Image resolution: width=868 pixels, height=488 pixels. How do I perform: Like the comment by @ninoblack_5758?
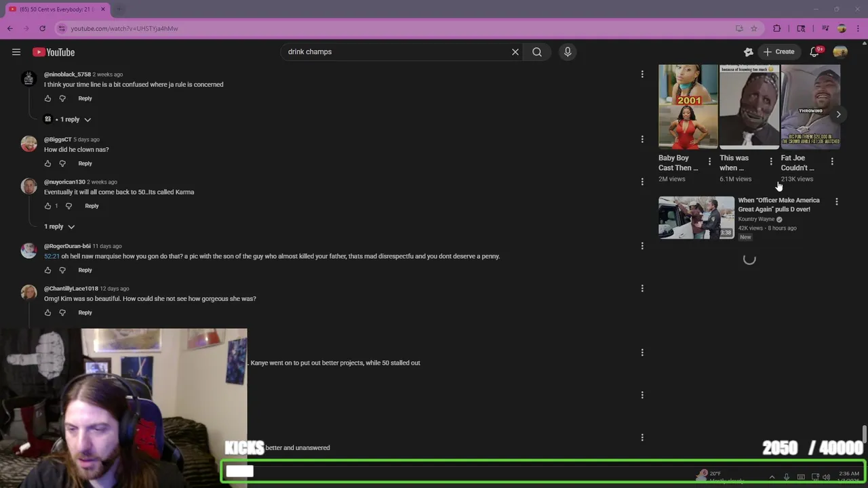coord(47,98)
